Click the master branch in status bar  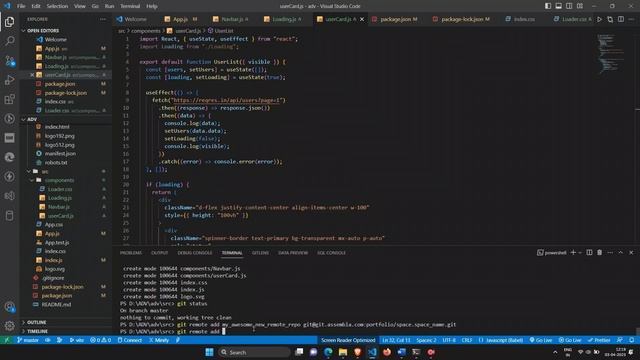28,340
